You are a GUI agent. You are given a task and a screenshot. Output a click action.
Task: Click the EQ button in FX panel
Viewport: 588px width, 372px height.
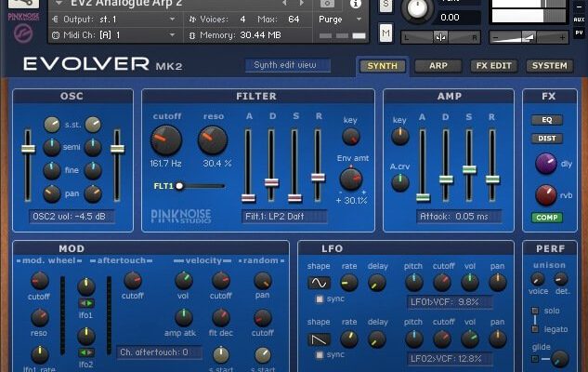click(x=546, y=120)
